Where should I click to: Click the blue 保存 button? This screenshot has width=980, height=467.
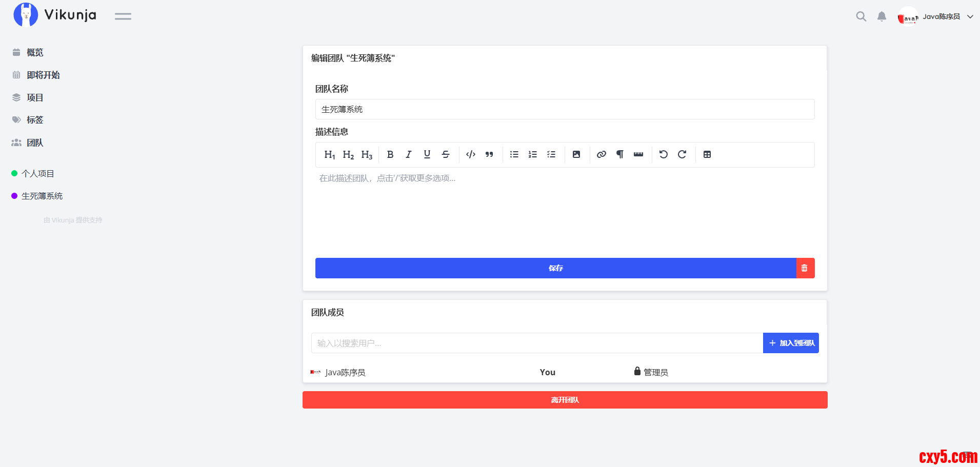click(x=556, y=268)
